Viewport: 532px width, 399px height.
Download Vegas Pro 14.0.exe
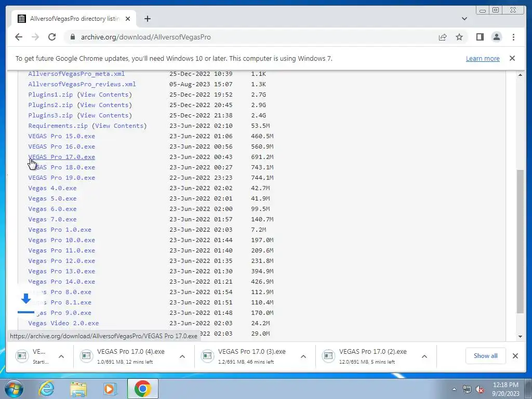coord(61,282)
